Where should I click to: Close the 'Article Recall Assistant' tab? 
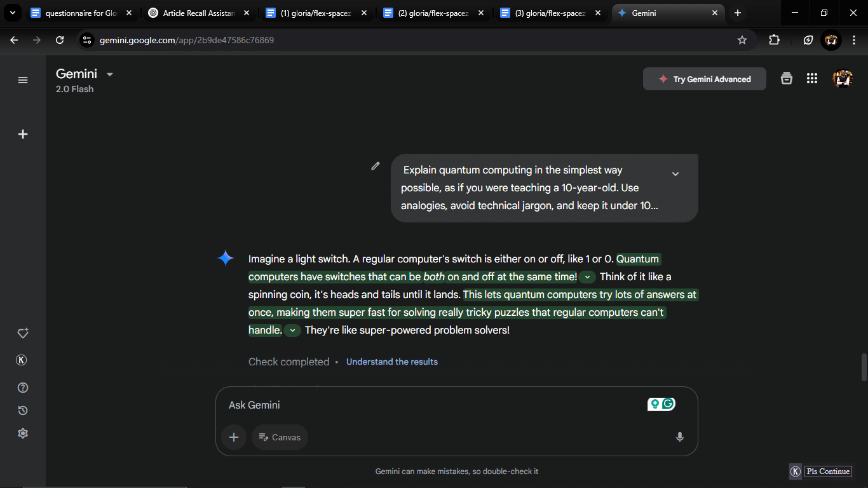(x=246, y=13)
